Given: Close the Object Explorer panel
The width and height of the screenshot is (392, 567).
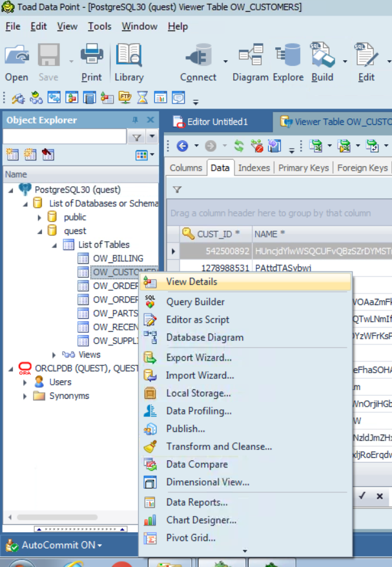Looking at the screenshot, I should pyautogui.click(x=150, y=120).
